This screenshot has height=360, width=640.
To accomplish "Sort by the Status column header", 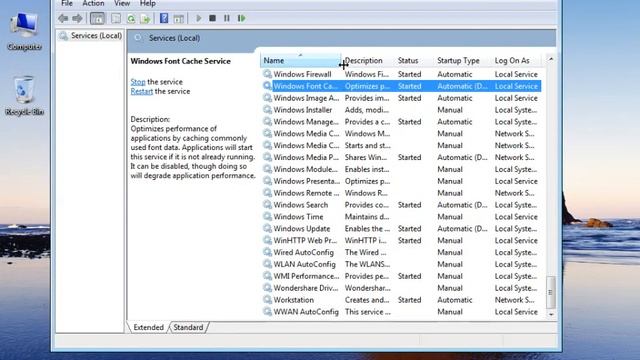I will (413, 60).
